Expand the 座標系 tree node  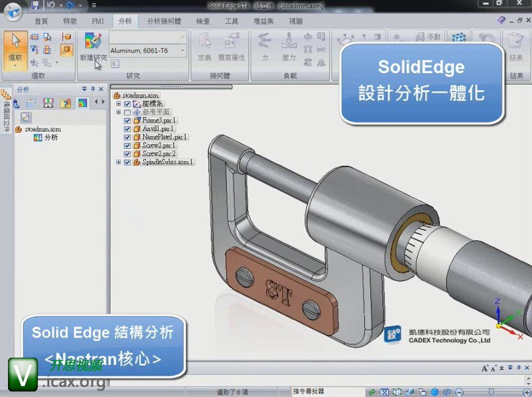pyautogui.click(x=119, y=104)
